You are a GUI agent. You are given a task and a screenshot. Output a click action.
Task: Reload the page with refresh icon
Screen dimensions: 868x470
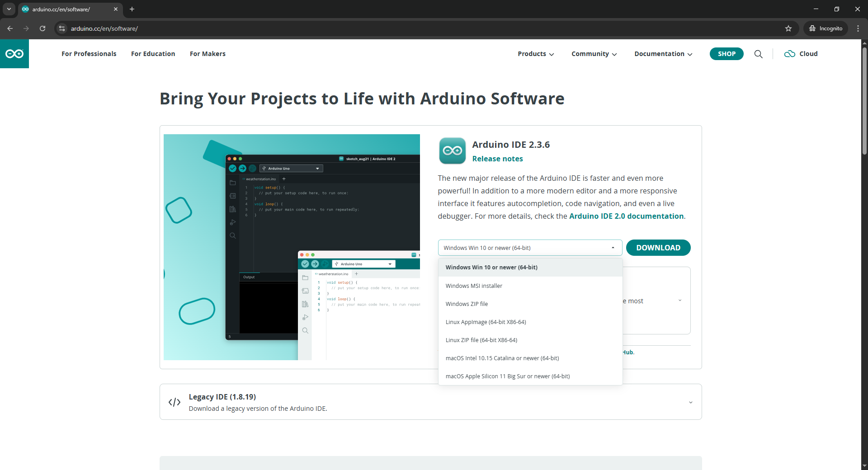(42, 28)
